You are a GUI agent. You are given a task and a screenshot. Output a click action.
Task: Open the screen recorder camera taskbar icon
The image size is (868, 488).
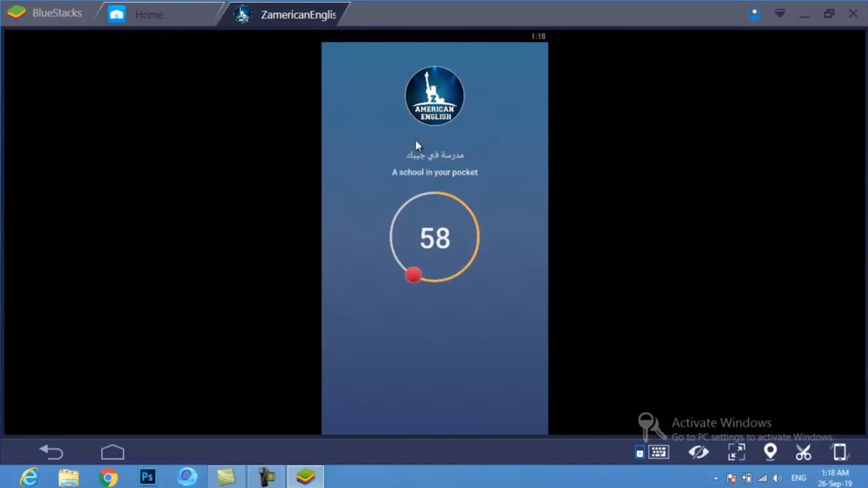(x=267, y=477)
